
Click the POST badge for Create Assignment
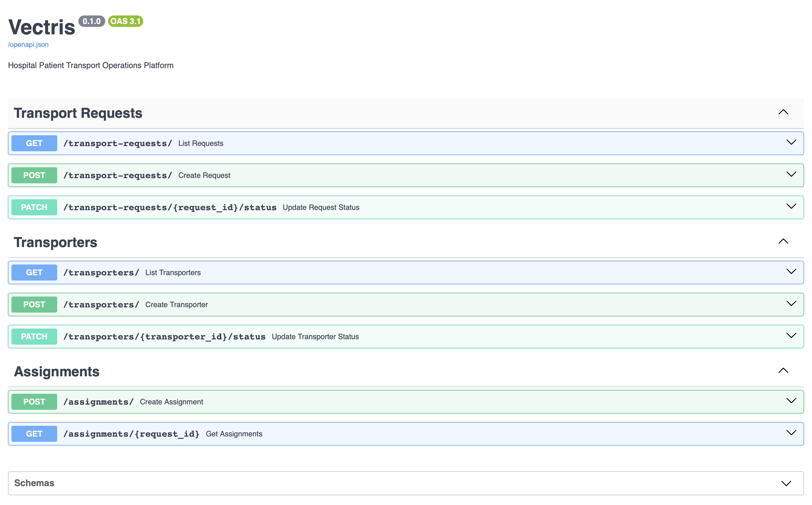tap(34, 402)
